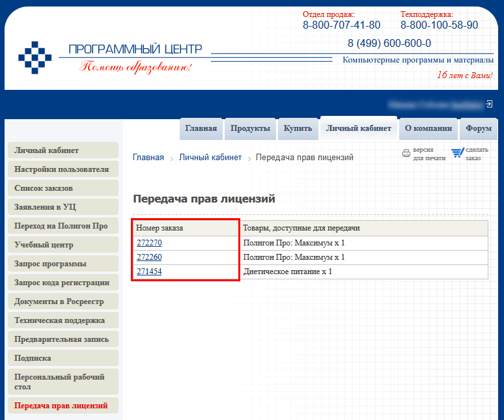The height and width of the screenshot is (420, 504).
Task: Open Запрос кода регистрации sidebar item
Action: click(63, 283)
